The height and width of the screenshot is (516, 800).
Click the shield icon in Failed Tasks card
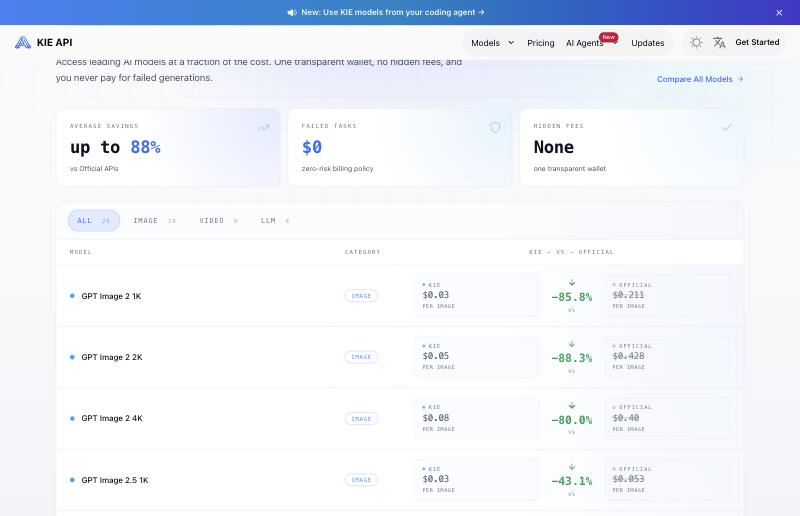click(x=495, y=127)
